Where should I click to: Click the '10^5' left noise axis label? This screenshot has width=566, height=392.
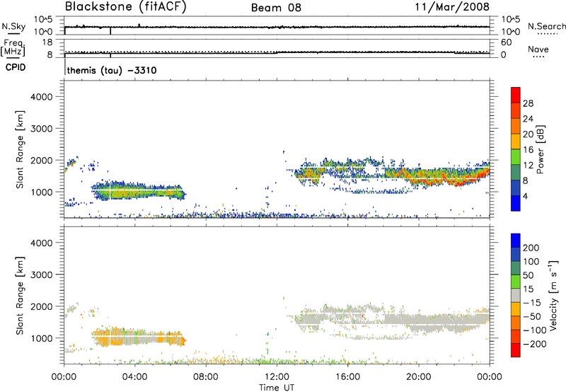(43, 20)
